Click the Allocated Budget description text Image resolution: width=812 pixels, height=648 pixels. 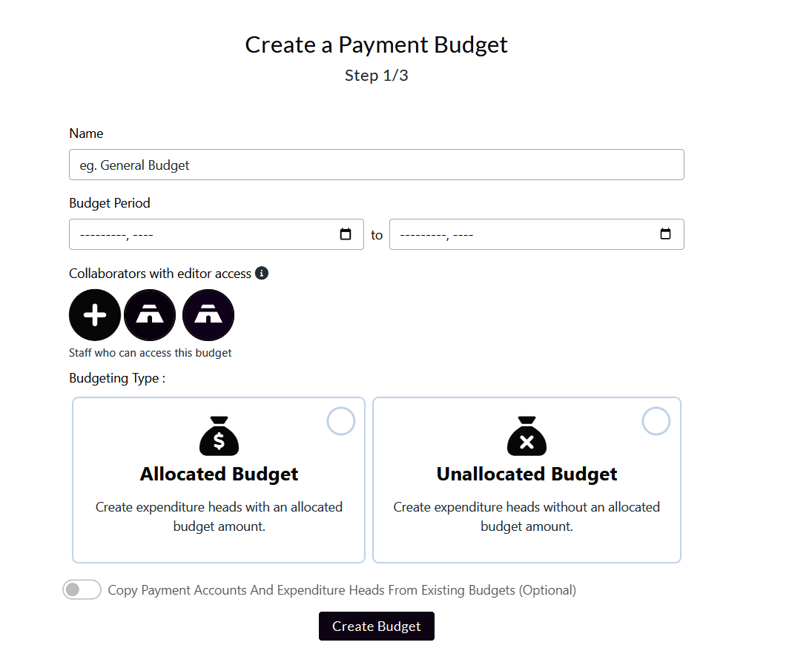coord(219,517)
